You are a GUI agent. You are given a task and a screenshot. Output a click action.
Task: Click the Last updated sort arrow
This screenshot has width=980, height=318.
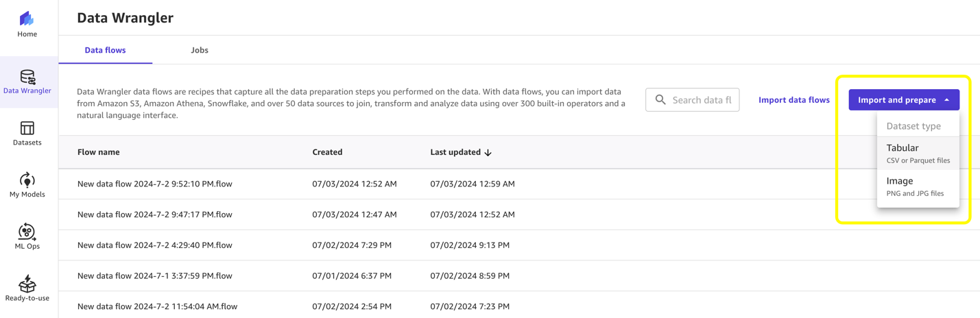pos(488,153)
